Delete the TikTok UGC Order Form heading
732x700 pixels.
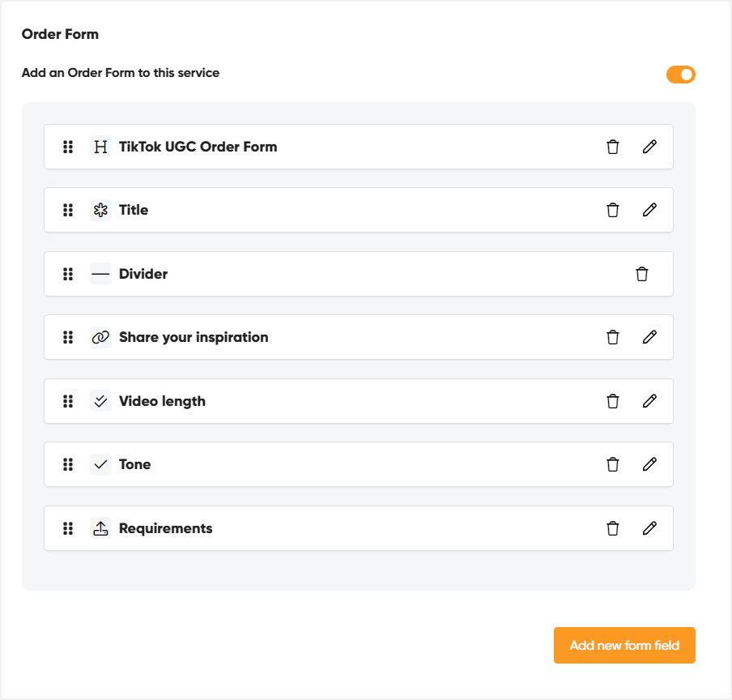point(613,147)
